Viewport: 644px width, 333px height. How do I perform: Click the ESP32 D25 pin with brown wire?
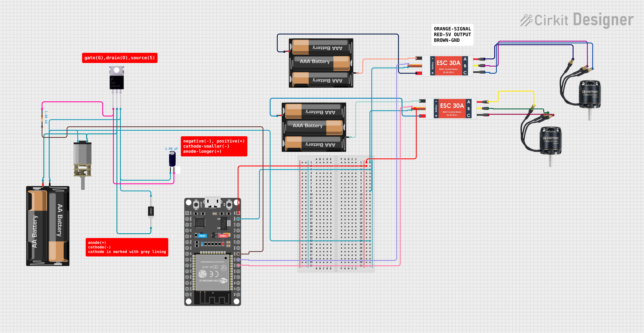(238, 254)
